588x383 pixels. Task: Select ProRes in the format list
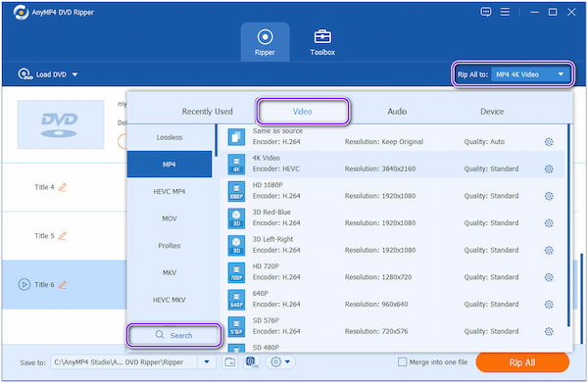pyautogui.click(x=170, y=246)
